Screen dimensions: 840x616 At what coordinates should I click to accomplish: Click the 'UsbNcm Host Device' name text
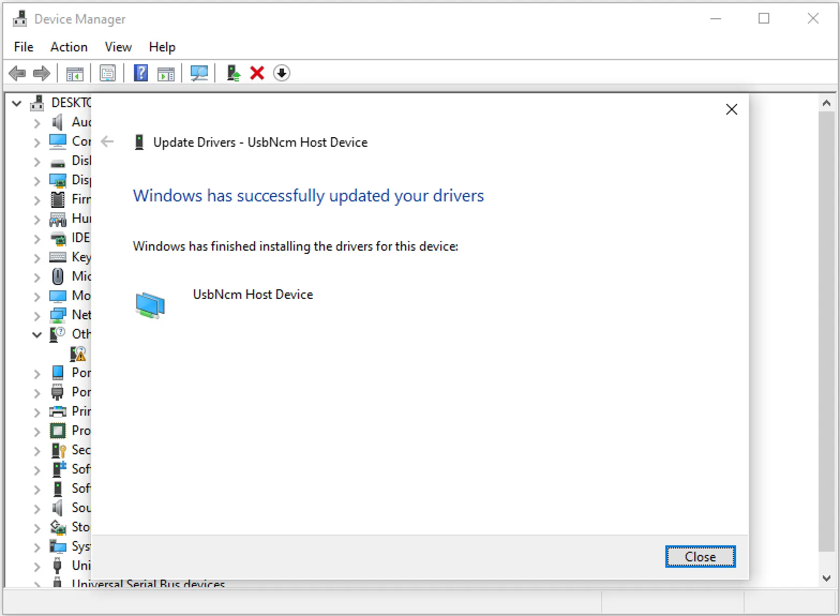pos(253,295)
